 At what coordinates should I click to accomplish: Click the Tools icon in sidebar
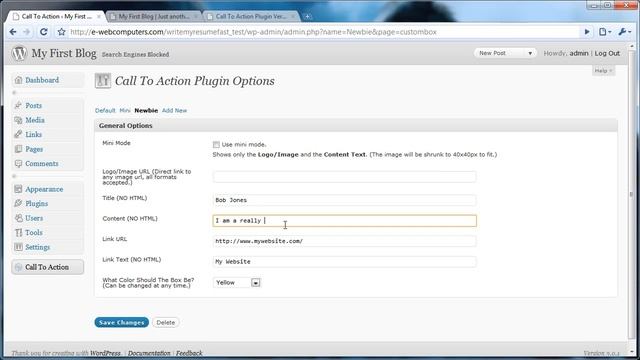pyautogui.click(x=18, y=232)
